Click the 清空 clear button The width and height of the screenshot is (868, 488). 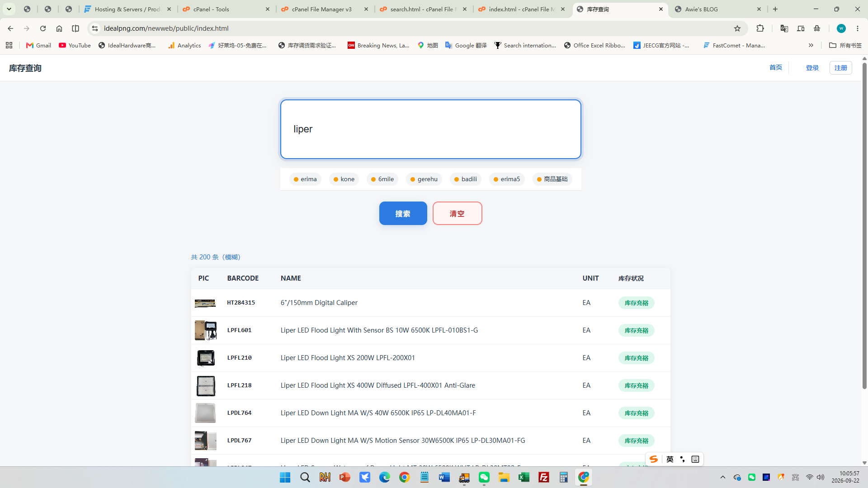[457, 213]
